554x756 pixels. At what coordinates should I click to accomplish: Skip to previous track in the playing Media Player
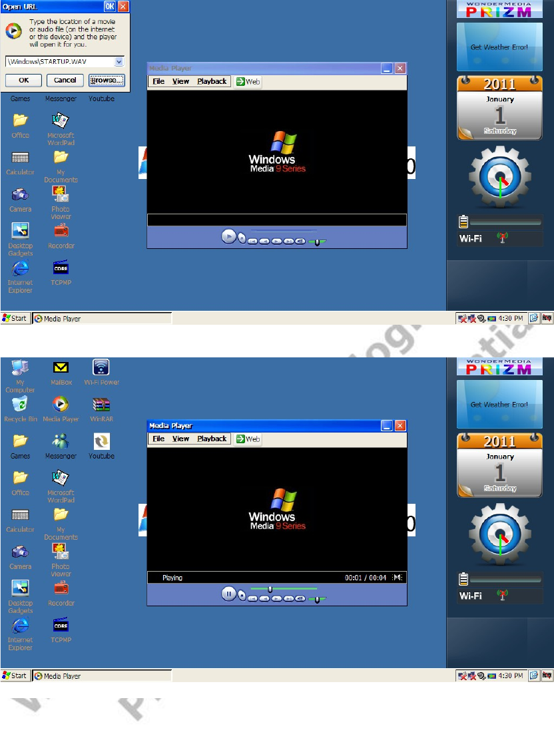point(252,599)
